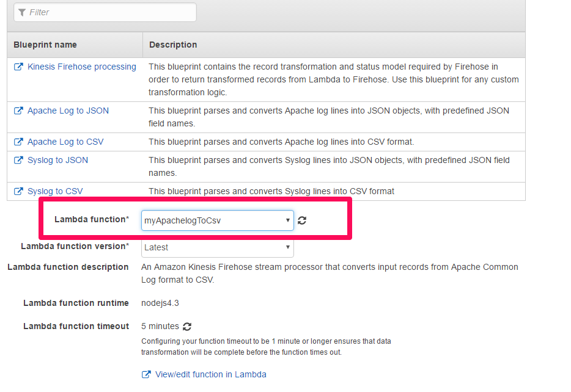Open the Syslog to CSV blueprint
Viewport: 571px width, 392px height.
[55, 191]
